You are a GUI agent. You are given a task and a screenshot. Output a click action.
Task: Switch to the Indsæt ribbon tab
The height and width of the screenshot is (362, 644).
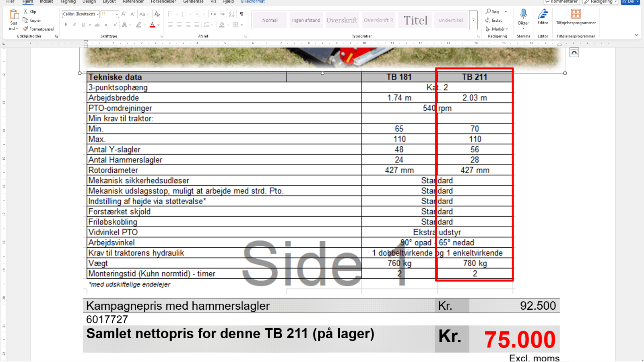(46, 2)
